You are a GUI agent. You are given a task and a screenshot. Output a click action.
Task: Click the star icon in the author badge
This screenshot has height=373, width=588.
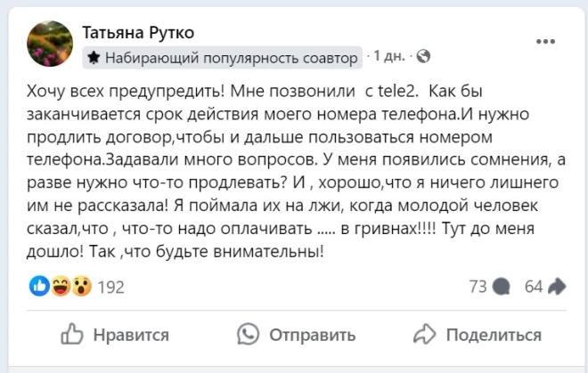point(94,57)
